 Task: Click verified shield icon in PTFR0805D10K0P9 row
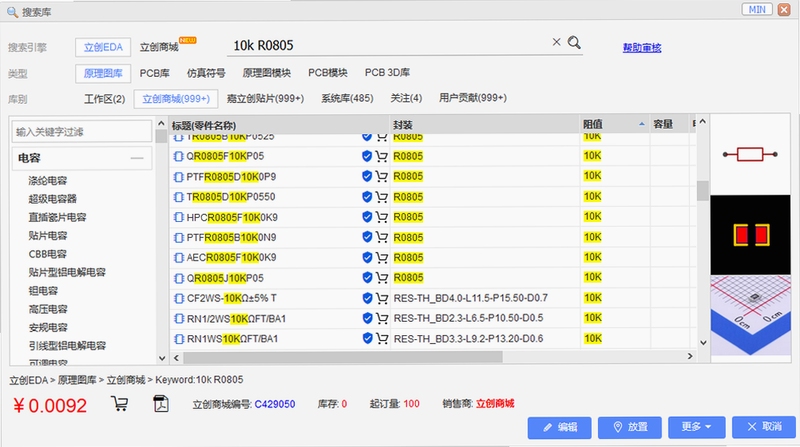pos(367,177)
